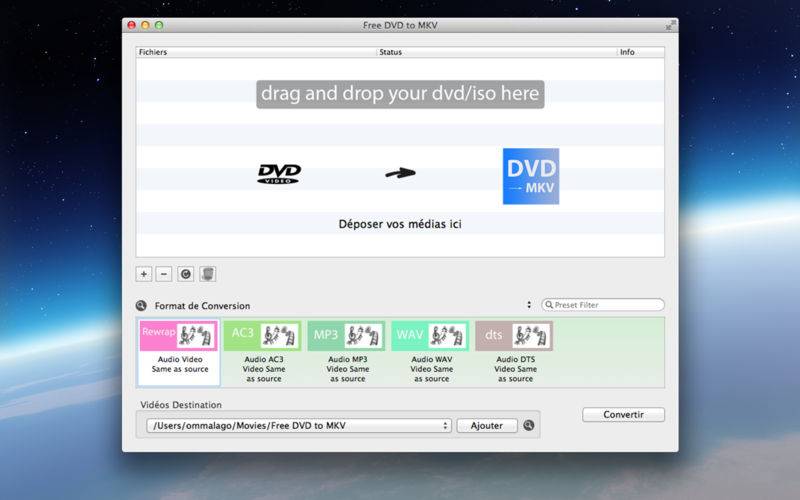
Task: Click the drag and drop dvd/iso banner
Action: 400,94
